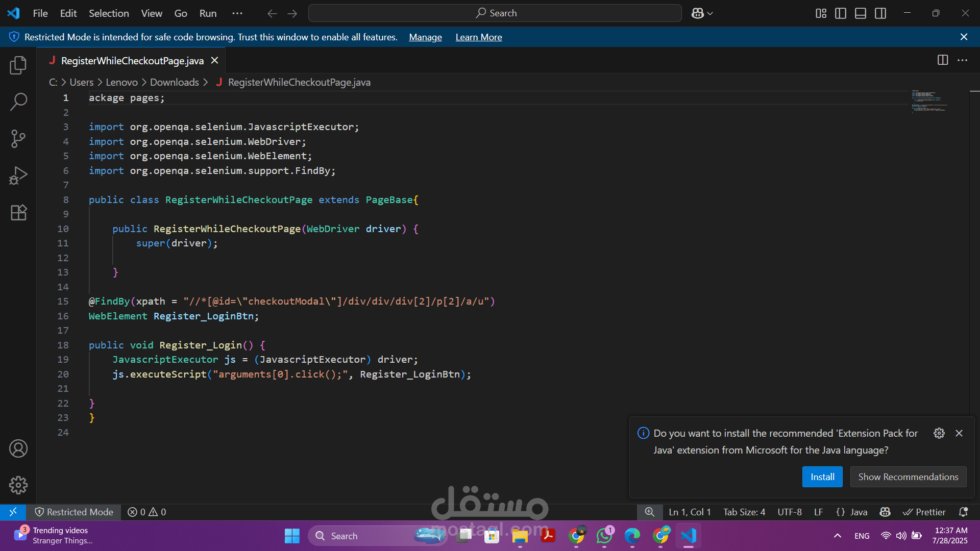Toggle the bottom panel layout button
This screenshot has width=980, height=551.
click(861, 13)
